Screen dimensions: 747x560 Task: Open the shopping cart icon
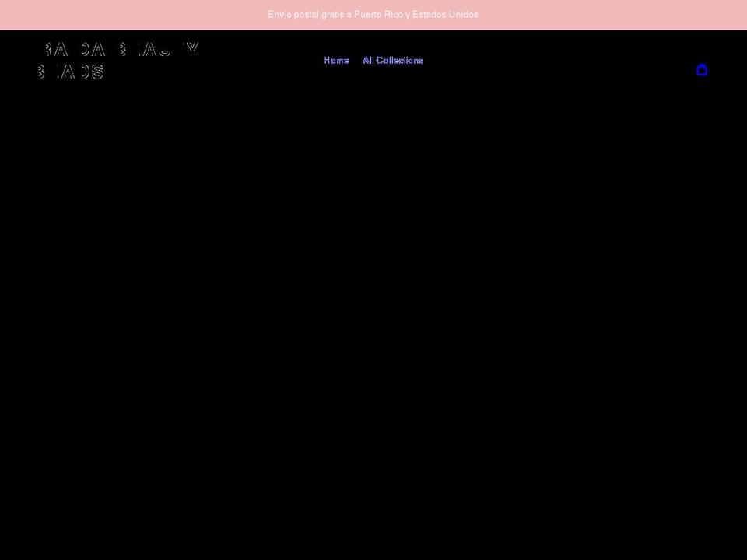[702, 69]
